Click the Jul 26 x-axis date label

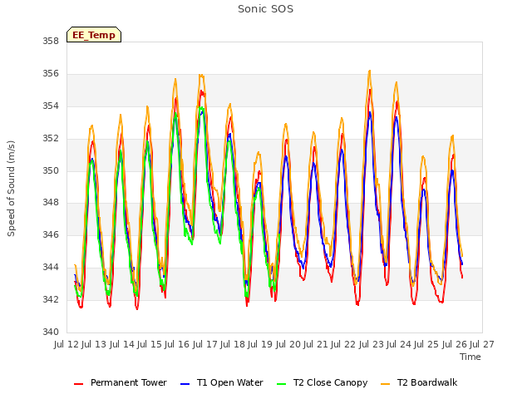click(x=455, y=344)
